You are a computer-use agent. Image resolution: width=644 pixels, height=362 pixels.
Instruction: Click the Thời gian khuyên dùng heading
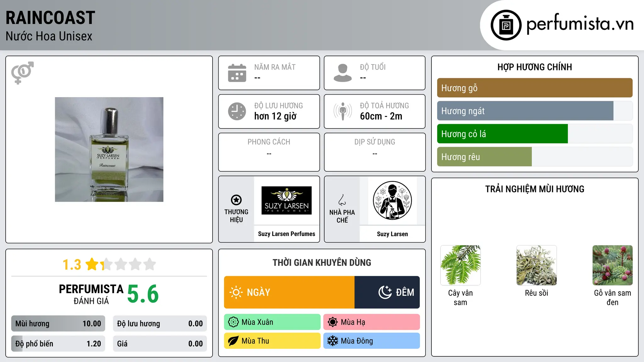[x=322, y=262]
